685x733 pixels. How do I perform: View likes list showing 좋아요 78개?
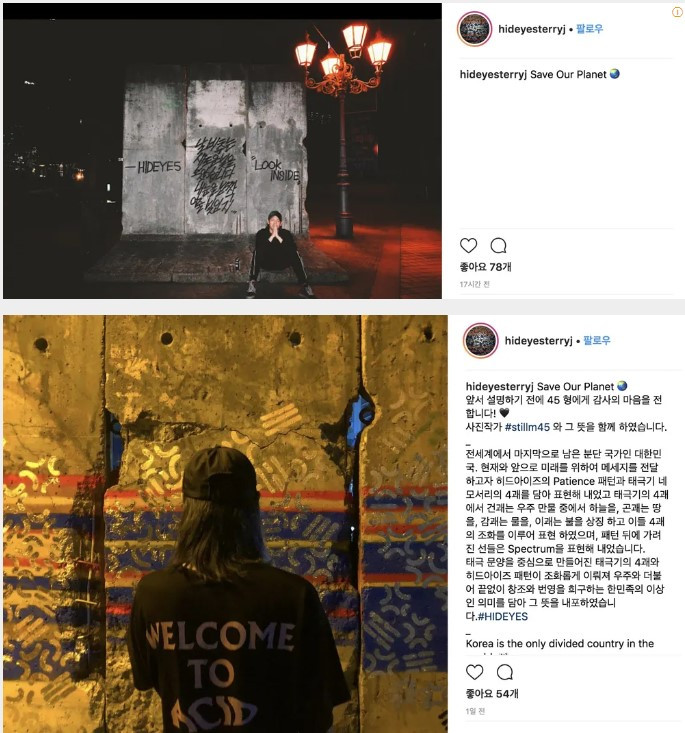(485, 267)
